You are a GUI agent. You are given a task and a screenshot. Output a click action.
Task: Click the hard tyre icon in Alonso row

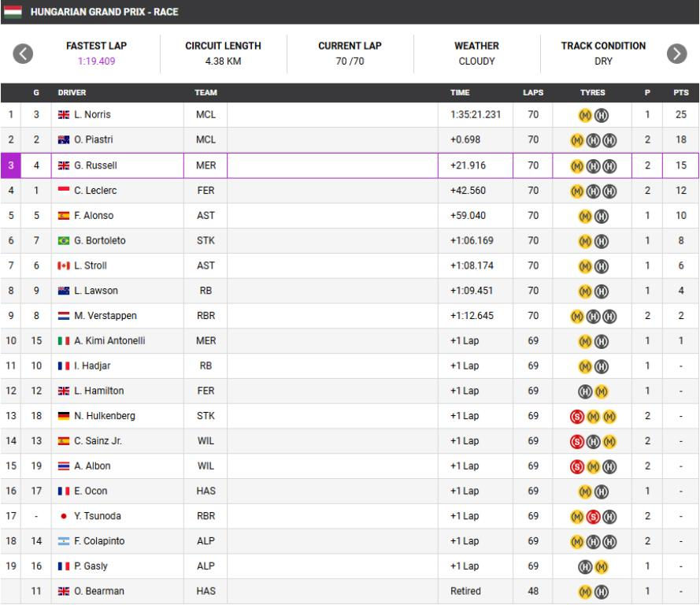click(x=602, y=217)
